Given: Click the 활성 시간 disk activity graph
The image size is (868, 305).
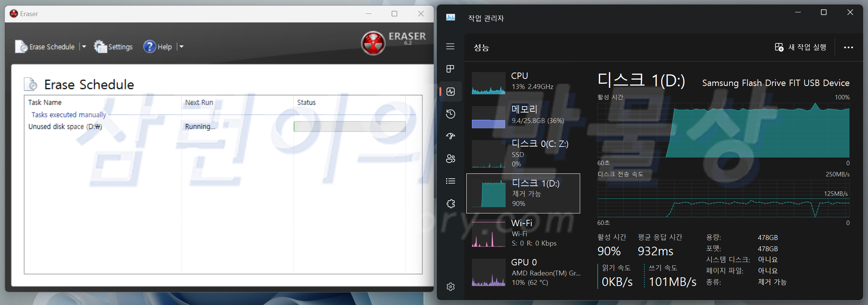Looking at the screenshot, I should pyautogui.click(x=723, y=130).
